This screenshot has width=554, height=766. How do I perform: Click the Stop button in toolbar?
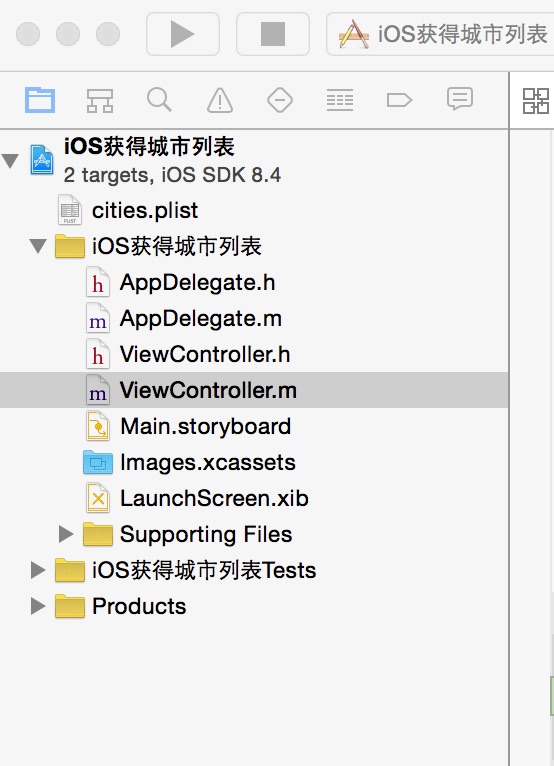coord(273,34)
